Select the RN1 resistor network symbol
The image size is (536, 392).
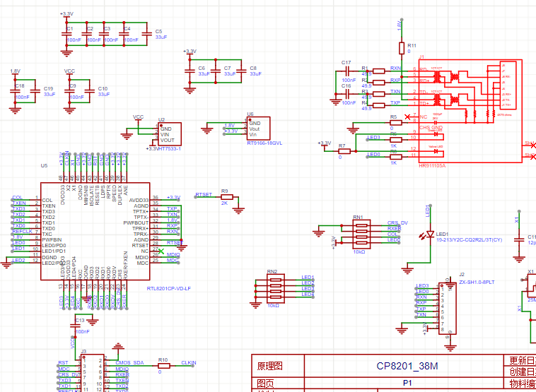[361, 234]
